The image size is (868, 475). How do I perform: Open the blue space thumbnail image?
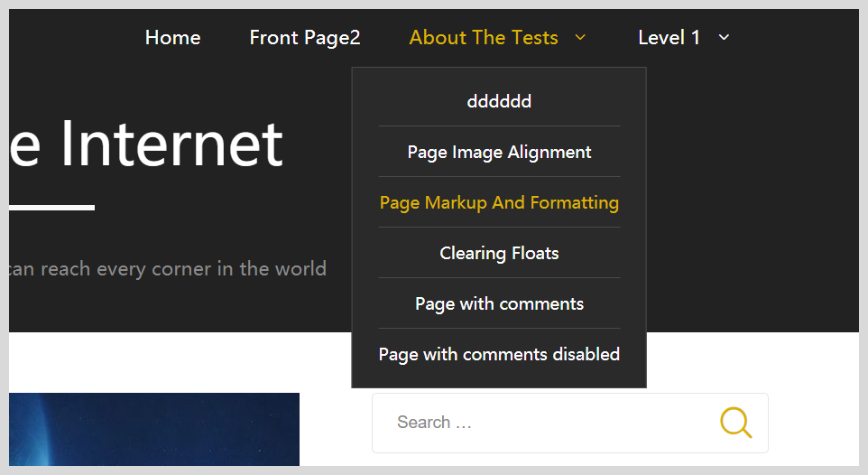(154, 430)
